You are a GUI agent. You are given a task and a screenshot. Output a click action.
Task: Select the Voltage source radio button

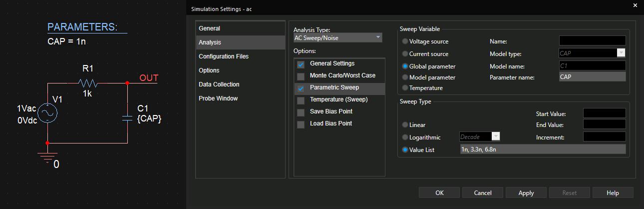coord(405,41)
